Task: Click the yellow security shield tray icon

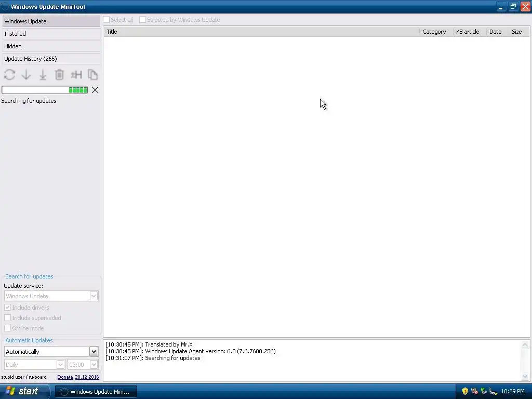Action: (x=465, y=391)
